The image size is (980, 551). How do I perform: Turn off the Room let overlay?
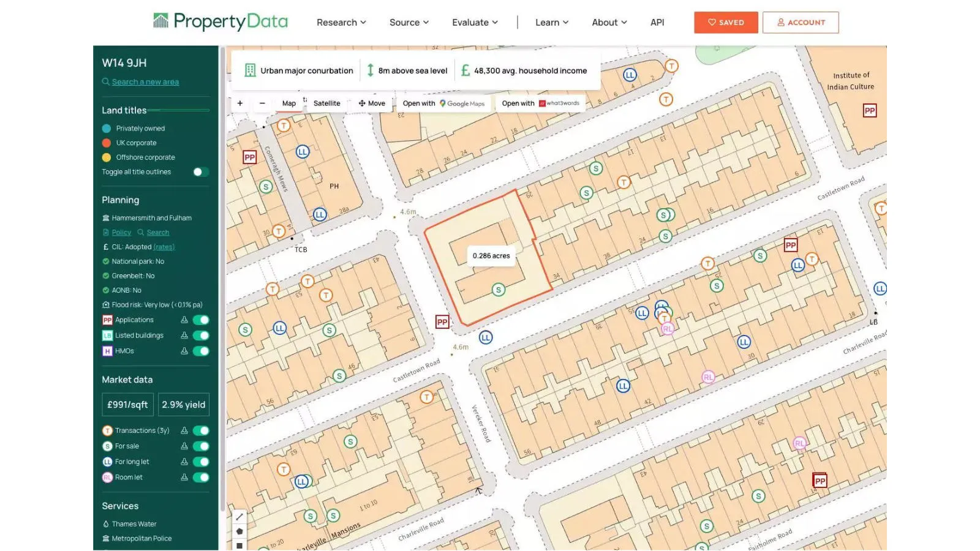tap(201, 477)
